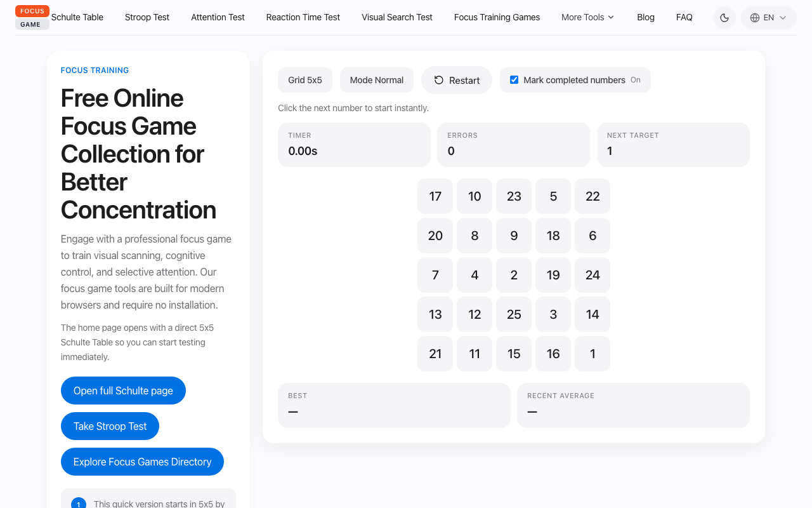Select tile number 17
The image size is (812, 508).
point(435,196)
